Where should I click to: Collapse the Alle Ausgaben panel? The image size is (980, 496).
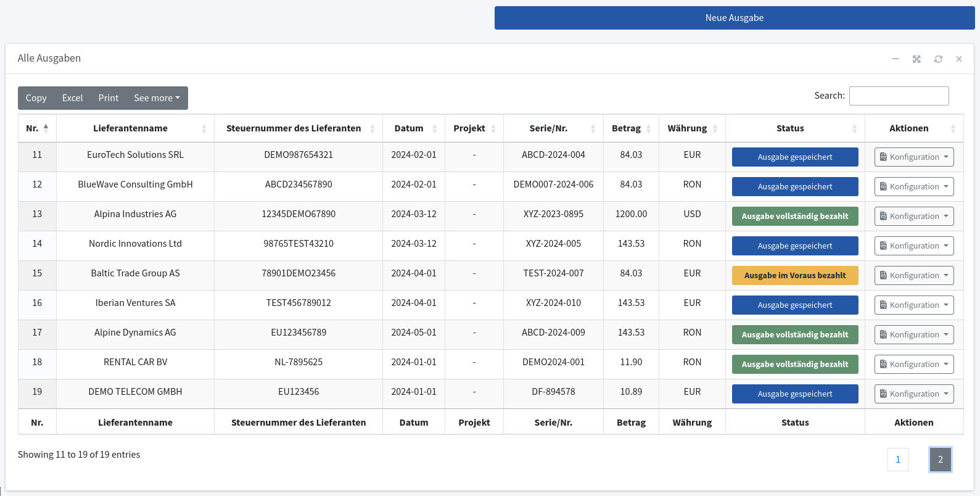[x=895, y=59]
